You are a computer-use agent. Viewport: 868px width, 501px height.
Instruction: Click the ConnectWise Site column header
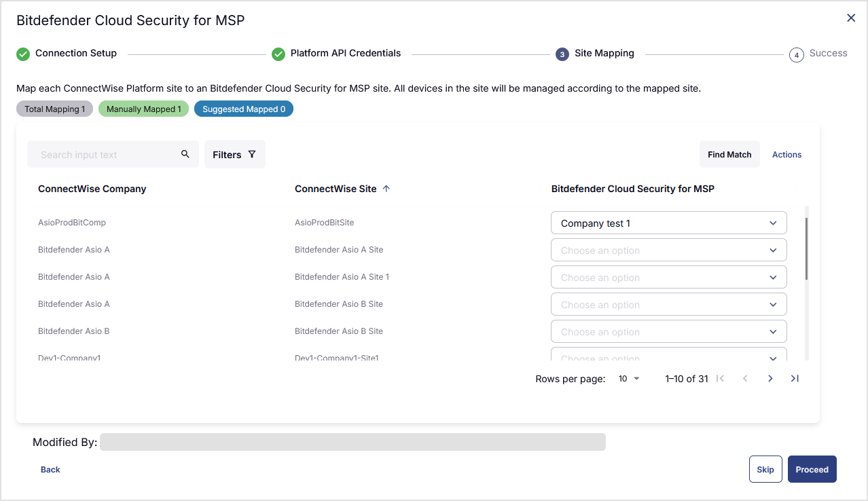click(x=336, y=189)
